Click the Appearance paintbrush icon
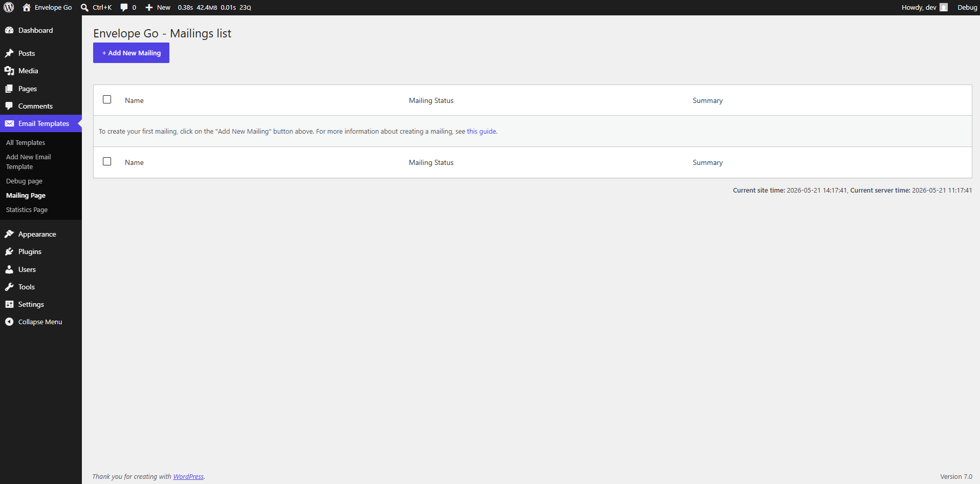Image resolution: width=980 pixels, height=484 pixels. (9, 234)
